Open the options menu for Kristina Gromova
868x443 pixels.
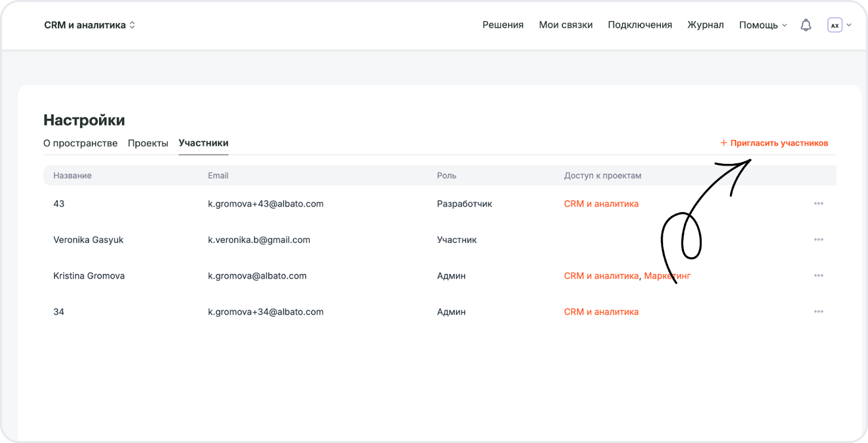pos(819,276)
